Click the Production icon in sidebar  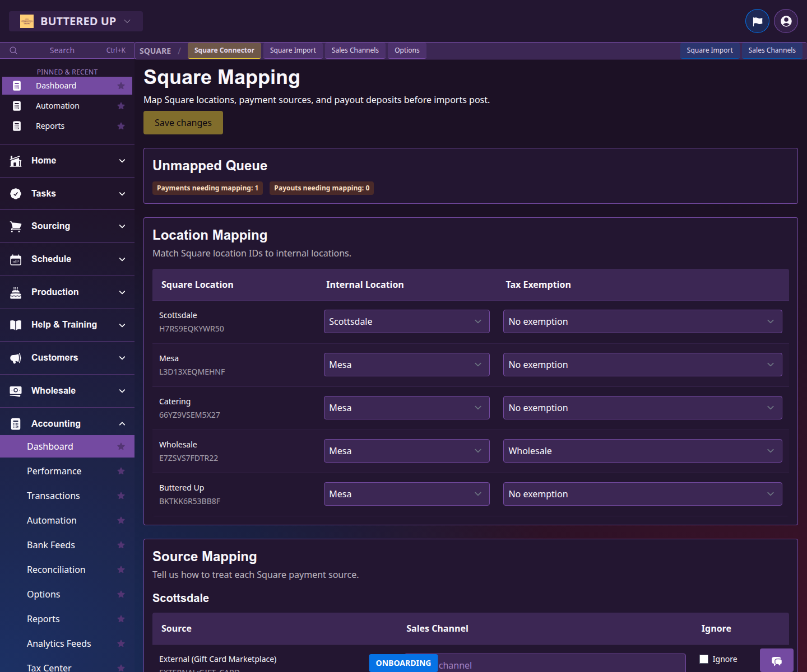coord(15,292)
